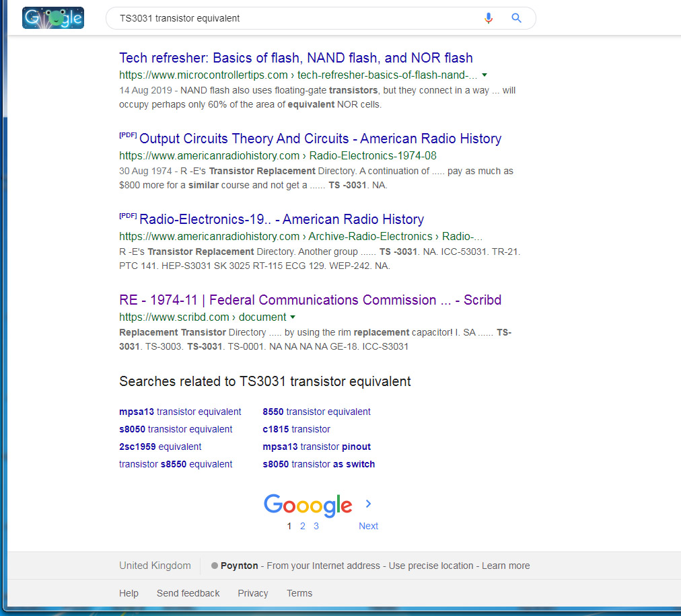
Task: Click '30 Aug 1974' Transistor Replacement snippet
Action: tap(316, 178)
